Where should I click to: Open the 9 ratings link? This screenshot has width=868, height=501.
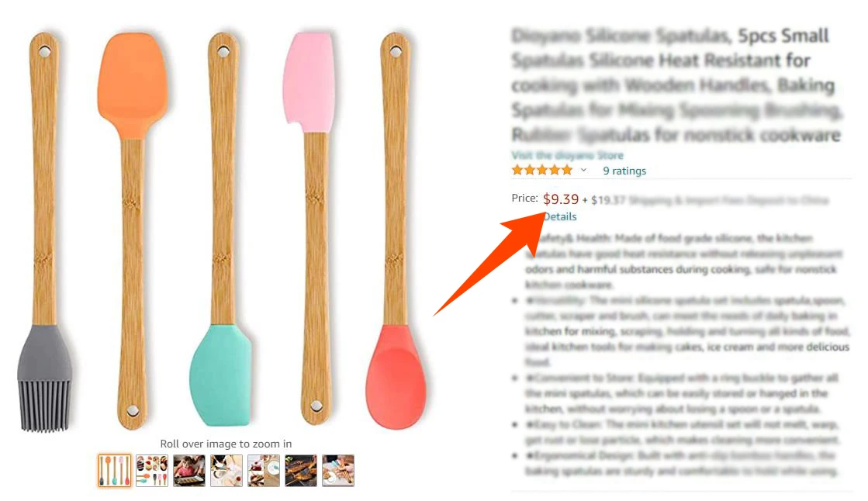(624, 171)
